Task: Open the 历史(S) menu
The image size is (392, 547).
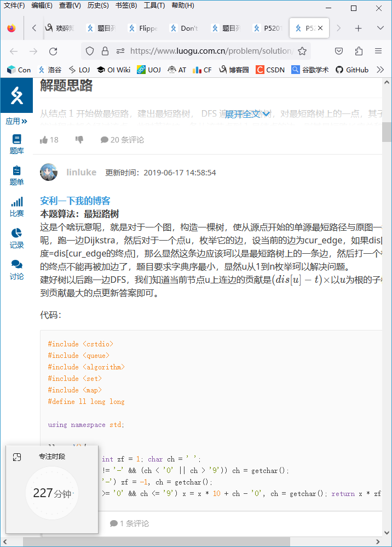Action: [x=98, y=5]
